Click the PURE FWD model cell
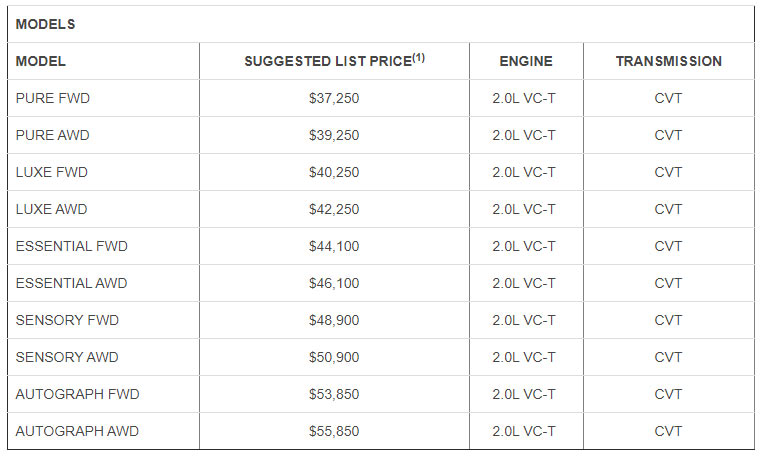The image size is (764, 456). click(x=51, y=98)
